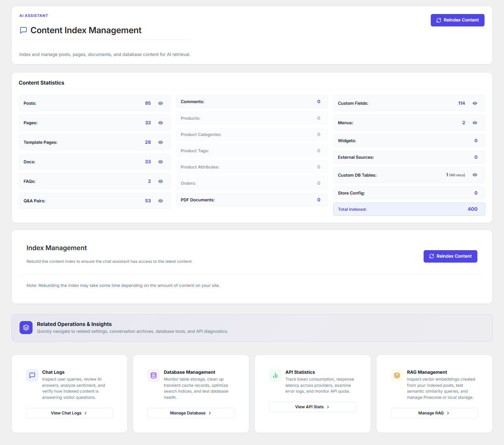Click Reindex Content in Index Management section
504x445 pixels.
(x=450, y=256)
